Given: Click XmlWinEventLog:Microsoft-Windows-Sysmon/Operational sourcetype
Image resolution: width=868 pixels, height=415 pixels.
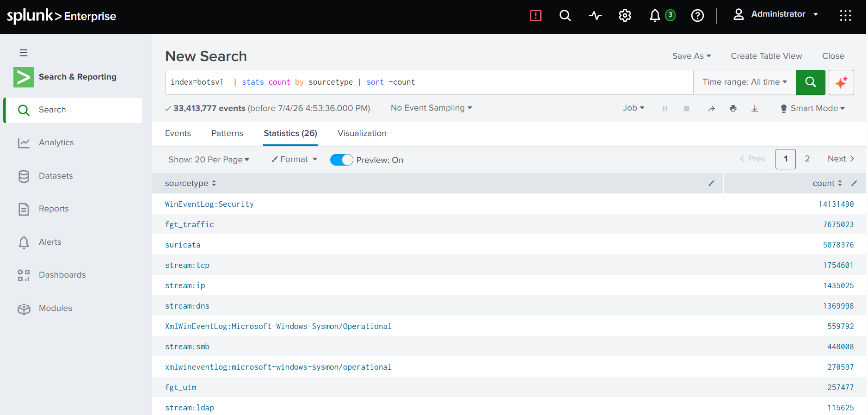Looking at the screenshot, I should (x=278, y=326).
